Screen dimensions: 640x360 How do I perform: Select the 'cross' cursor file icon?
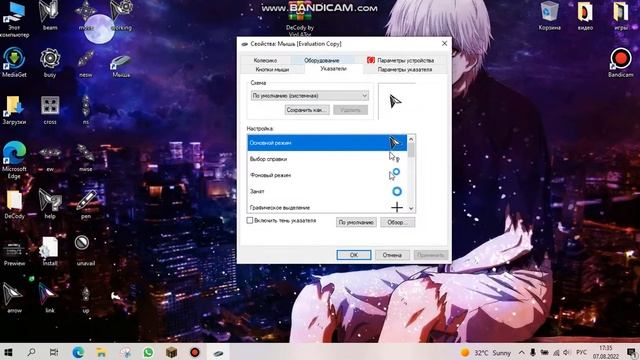(x=50, y=110)
